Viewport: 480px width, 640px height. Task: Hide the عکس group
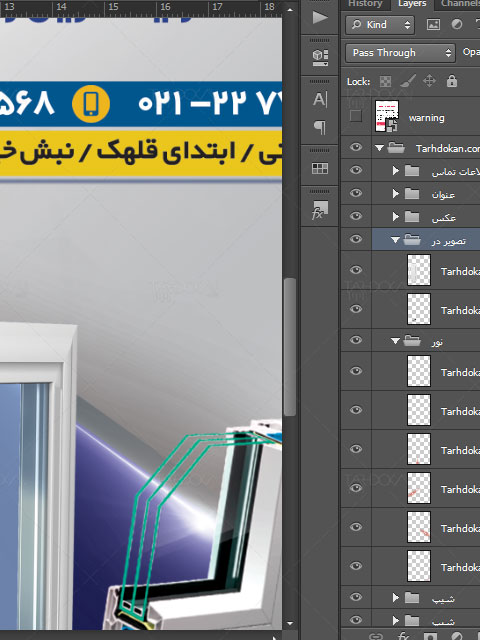pos(356,216)
